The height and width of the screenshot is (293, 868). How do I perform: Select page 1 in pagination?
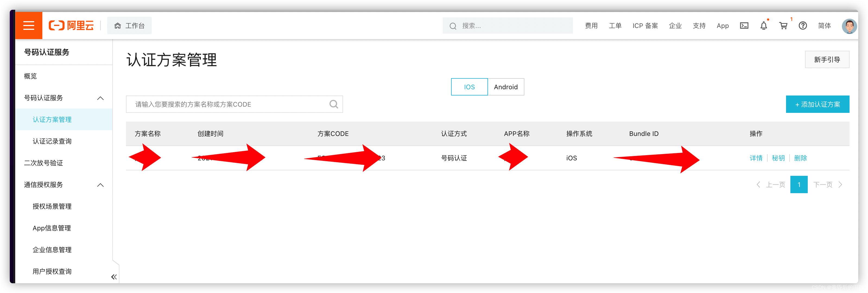(x=799, y=184)
